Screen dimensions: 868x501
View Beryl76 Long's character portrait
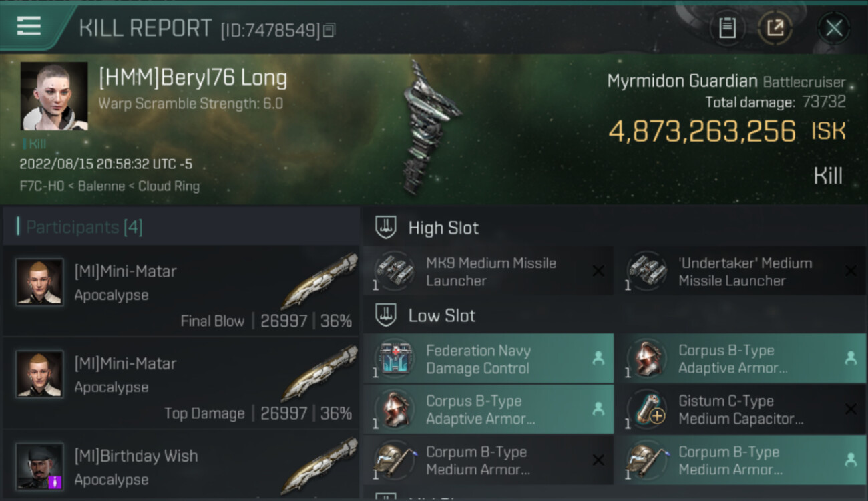[54, 96]
